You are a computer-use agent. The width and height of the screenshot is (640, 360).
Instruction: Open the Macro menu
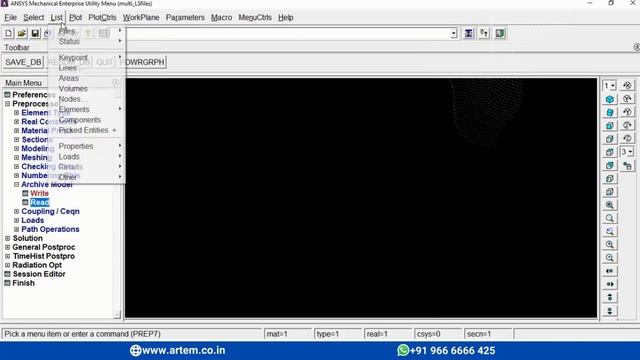point(221,18)
